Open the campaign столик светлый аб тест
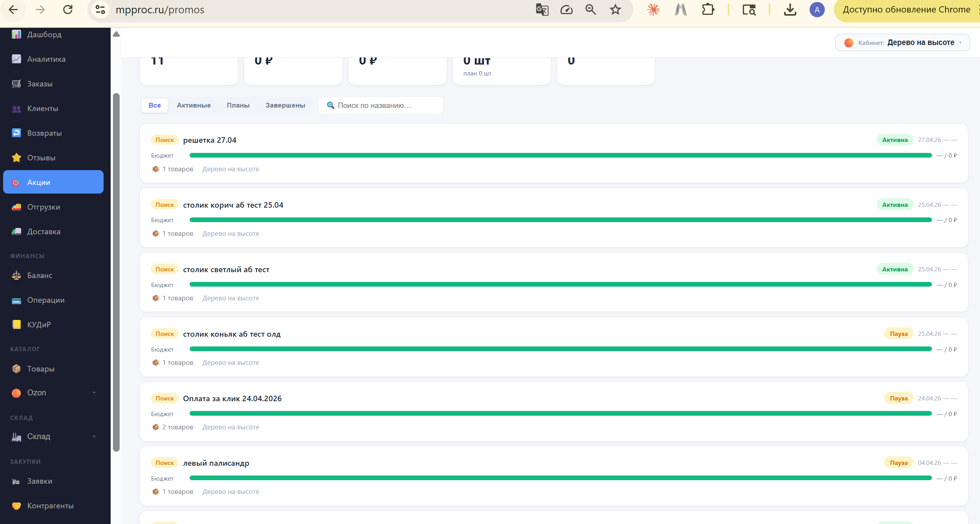Screen dimensions: 980x524 coord(226,269)
